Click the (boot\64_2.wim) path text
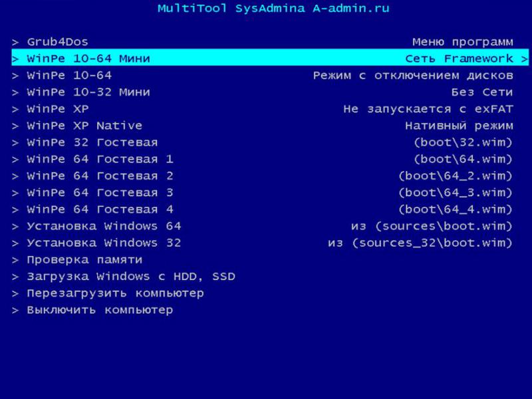 [455, 176]
